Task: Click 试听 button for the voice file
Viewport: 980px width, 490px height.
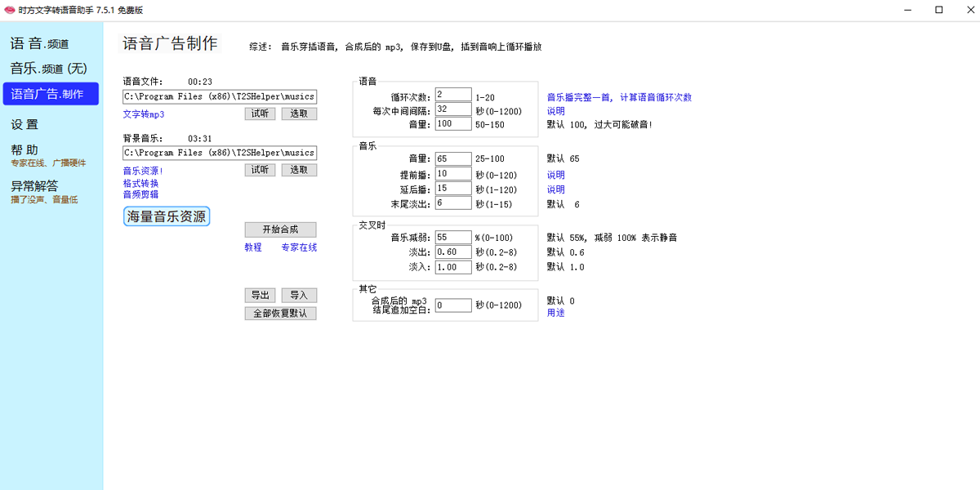Action: (260, 114)
